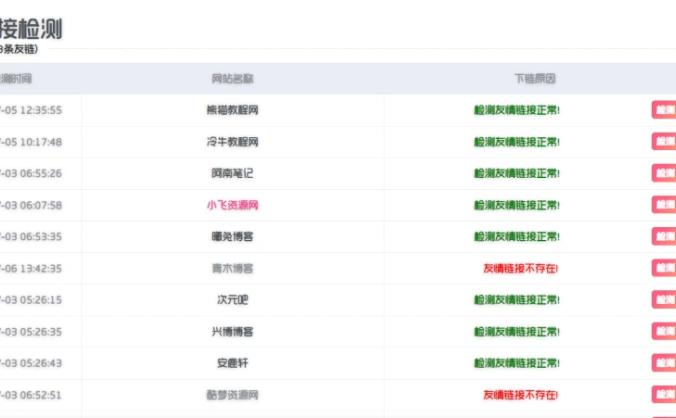This screenshot has width=676, height=418.
Task: Select 06:07:58 timestamp cell
Action: (31, 205)
